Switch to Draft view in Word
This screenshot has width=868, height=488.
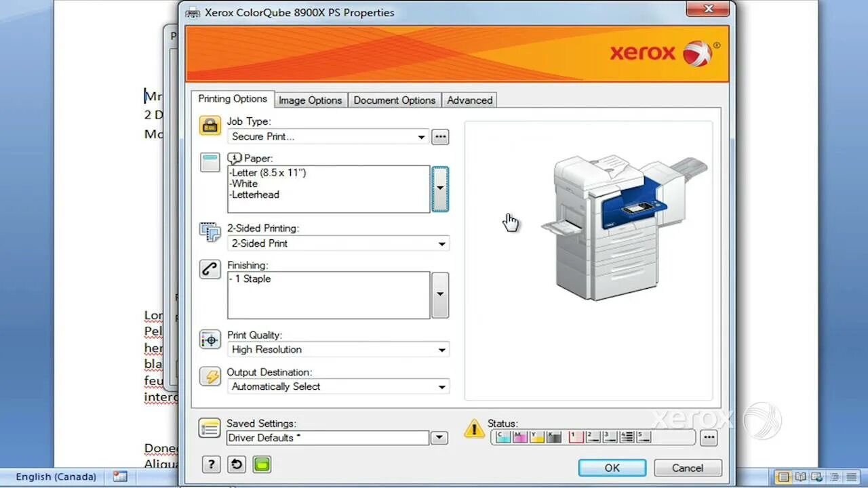851,477
